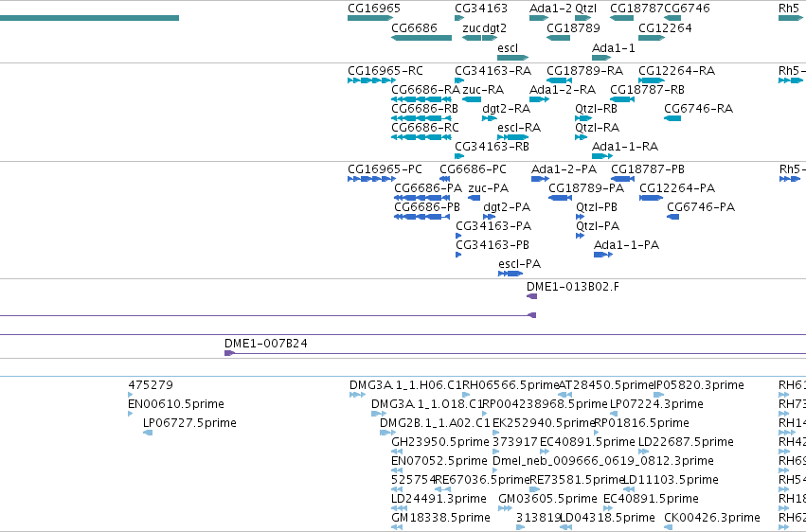Select transcript escl-RA
Viewport: 806px width, 532px height.
(513, 137)
